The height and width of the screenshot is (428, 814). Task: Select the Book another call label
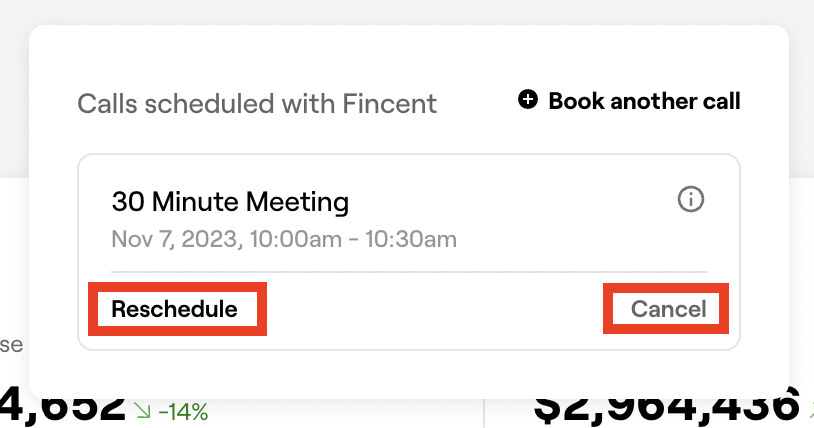pos(644,101)
